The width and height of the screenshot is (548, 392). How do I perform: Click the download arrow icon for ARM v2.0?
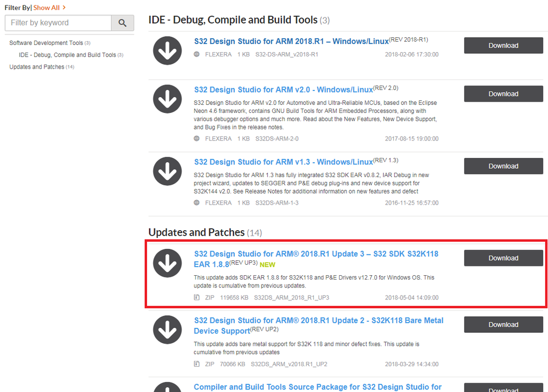pos(167,99)
